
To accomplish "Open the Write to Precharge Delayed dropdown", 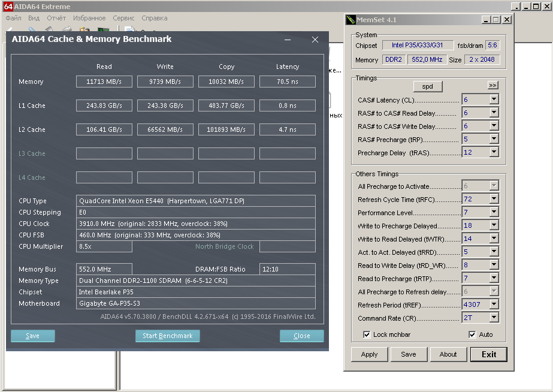I will coord(494,225).
